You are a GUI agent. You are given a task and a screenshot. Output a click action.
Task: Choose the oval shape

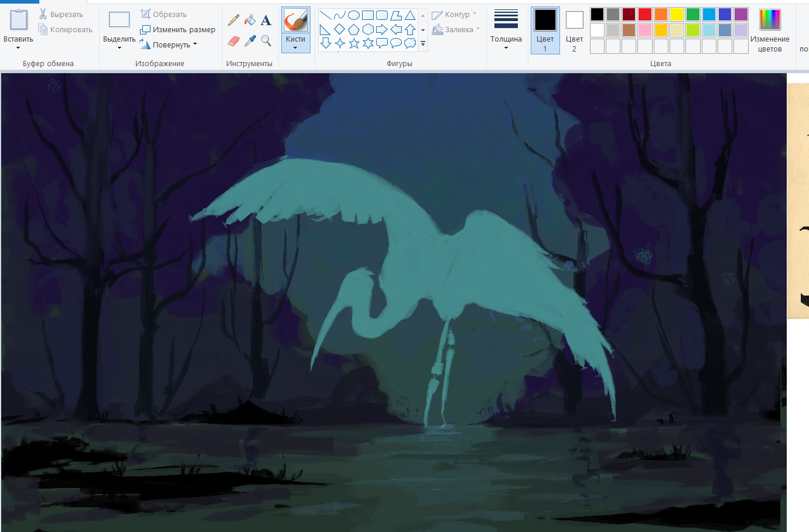pyautogui.click(x=354, y=15)
